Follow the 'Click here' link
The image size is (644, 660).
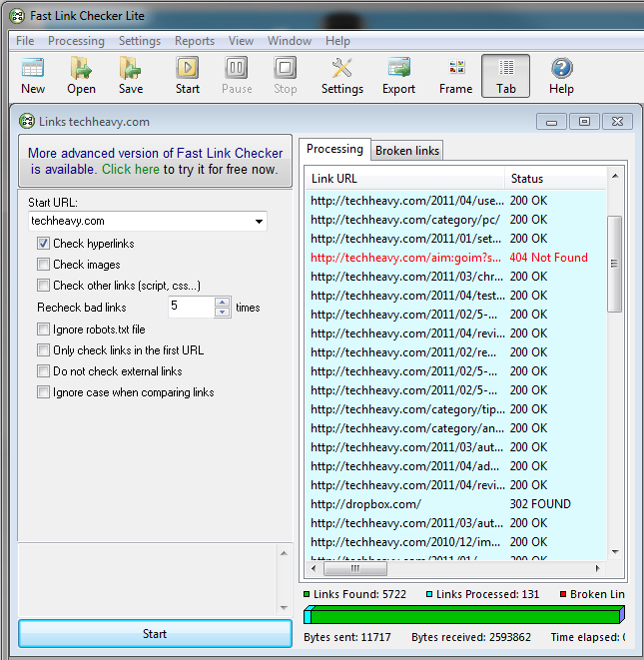tap(131, 169)
